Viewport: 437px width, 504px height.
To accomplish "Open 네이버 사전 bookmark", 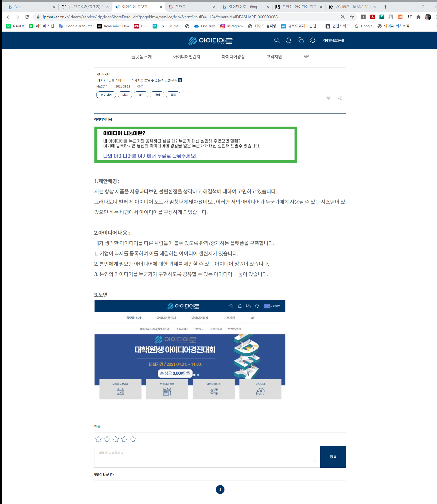I will [41, 26].
